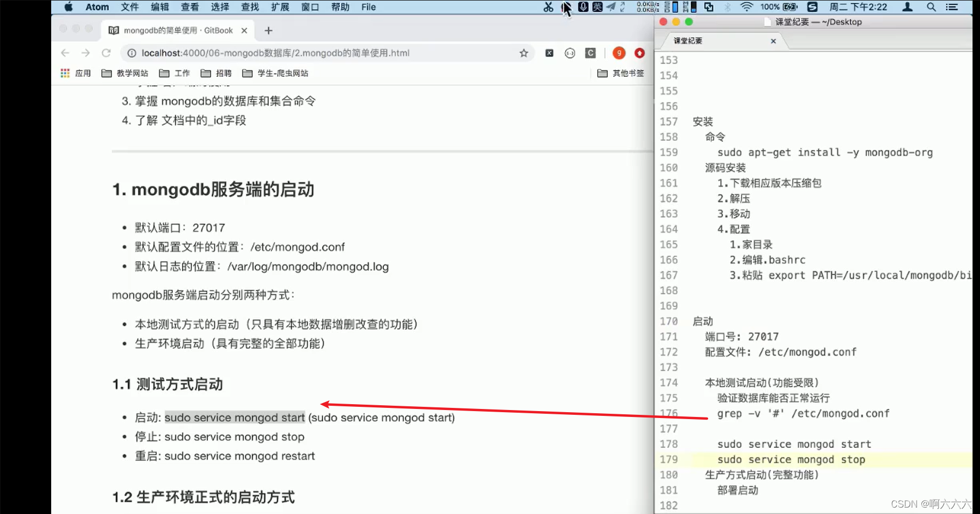Go forward in browser history
The width and height of the screenshot is (980, 514).
pos(85,53)
